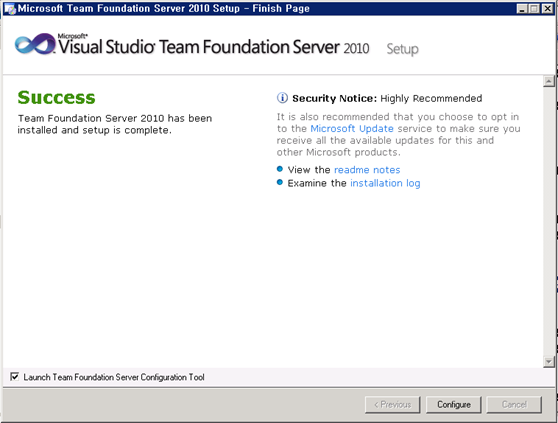The image size is (558, 423).
Task: Click the Launch Configuration Tool checkbox label
Action: click(x=114, y=377)
